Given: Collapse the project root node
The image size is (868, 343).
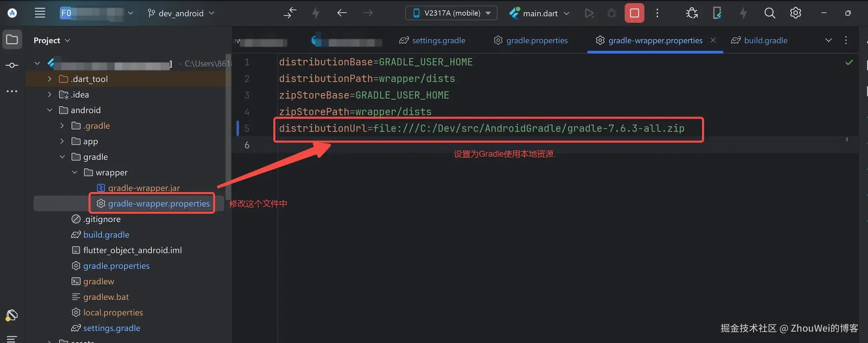Looking at the screenshot, I should [x=37, y=63].
